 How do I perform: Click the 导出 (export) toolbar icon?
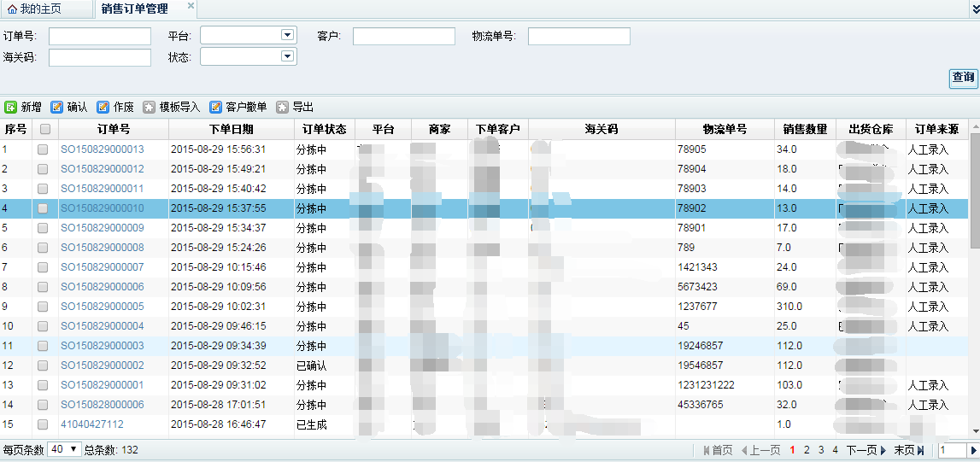(282, 108)
